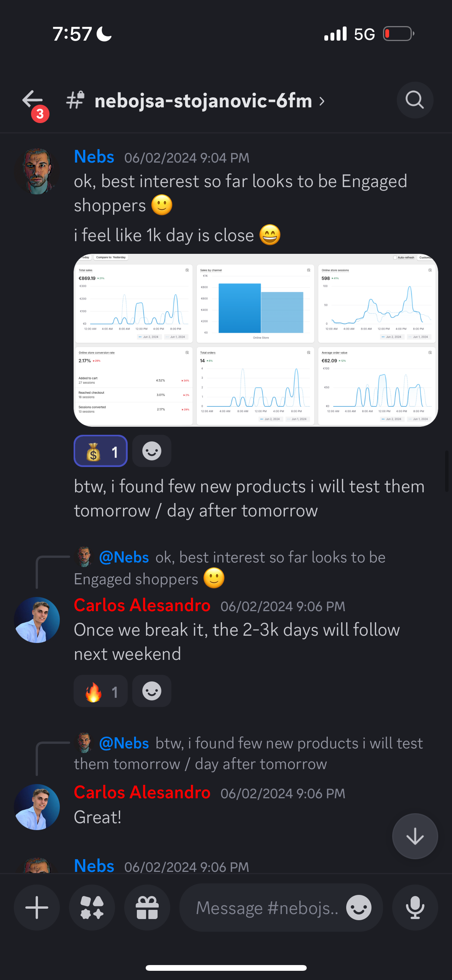Open the emoji keyboard in the message bar
452x980 pixels.
[x=358, y=908]
